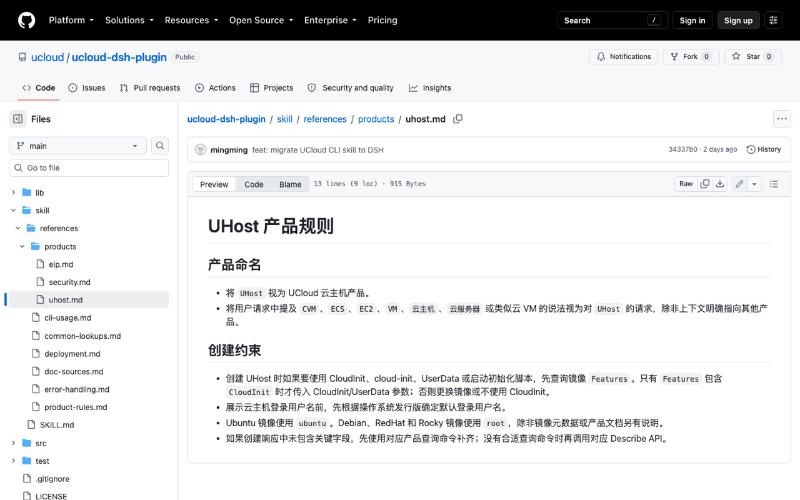
Task: Open SKILL.md in file tree
Action: [x=57, y=425]
